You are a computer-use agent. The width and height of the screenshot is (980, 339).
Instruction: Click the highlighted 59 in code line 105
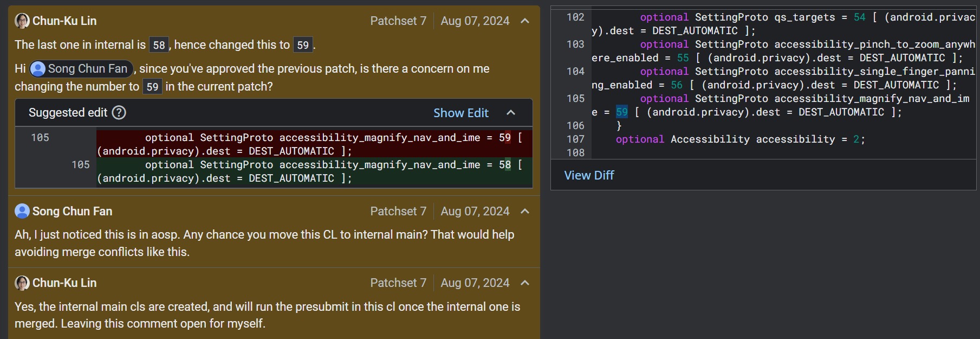621,112
